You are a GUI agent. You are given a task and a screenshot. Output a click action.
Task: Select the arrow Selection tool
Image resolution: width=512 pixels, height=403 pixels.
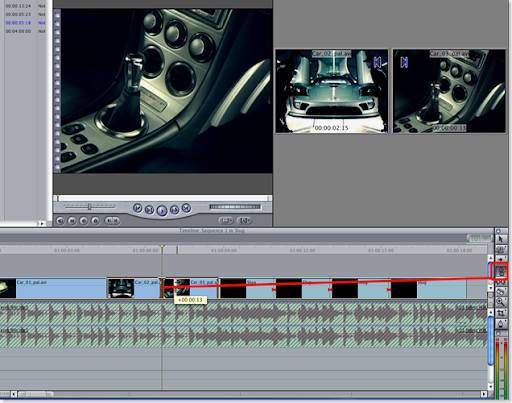tap(500, 239)
